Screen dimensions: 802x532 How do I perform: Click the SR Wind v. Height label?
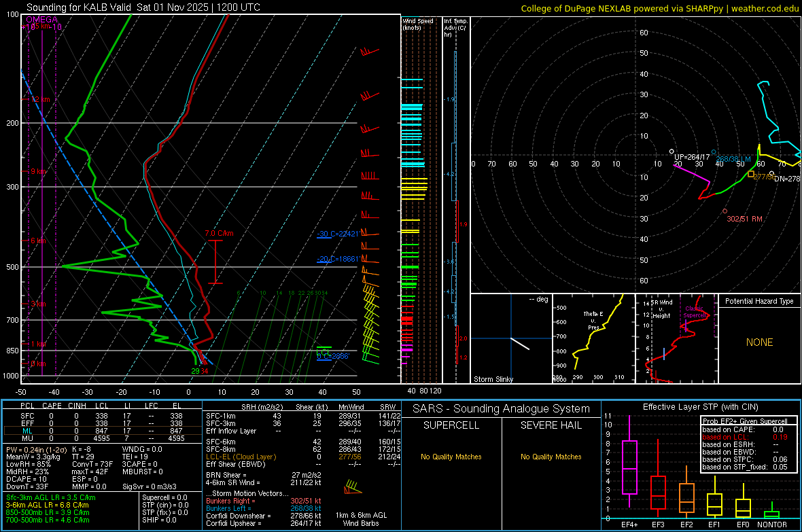[662, 309]
